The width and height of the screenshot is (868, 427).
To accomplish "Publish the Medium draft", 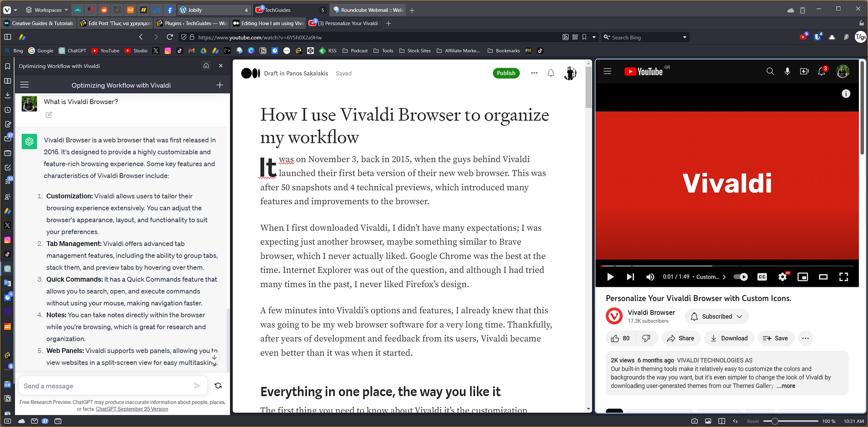I will 506,73.
